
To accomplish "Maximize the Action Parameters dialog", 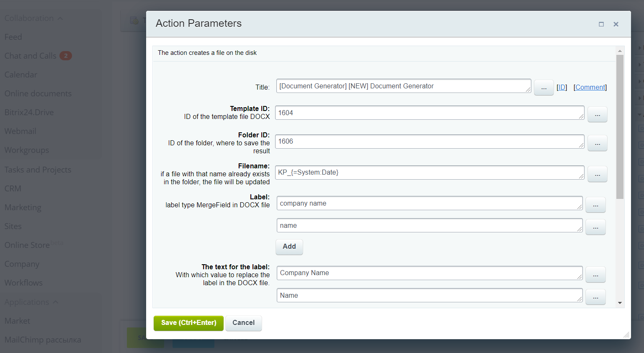I will (x=601, y=24).
